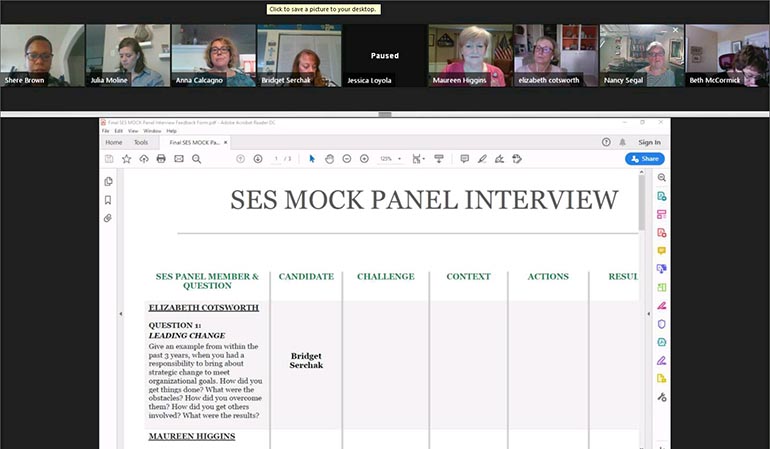
Task: Open the Create PDF tool
Action: pyautogui.click(x=661, y=232)
